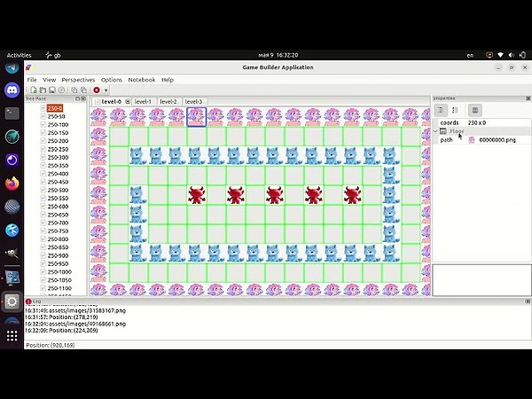This screenshot has height=399, width=532.
Task: Collapse the Floor property group
Action: pyautogui.click(x=435, y=131)
